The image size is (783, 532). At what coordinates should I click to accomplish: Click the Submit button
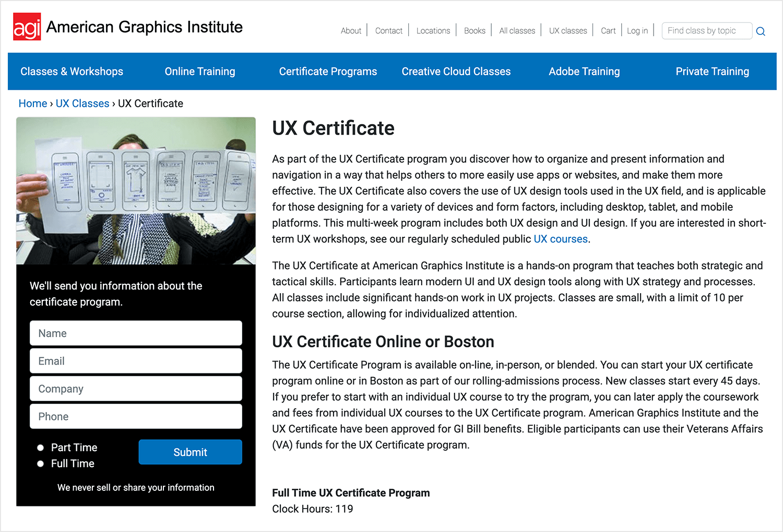pyautogui.click(x=191, y=452)
